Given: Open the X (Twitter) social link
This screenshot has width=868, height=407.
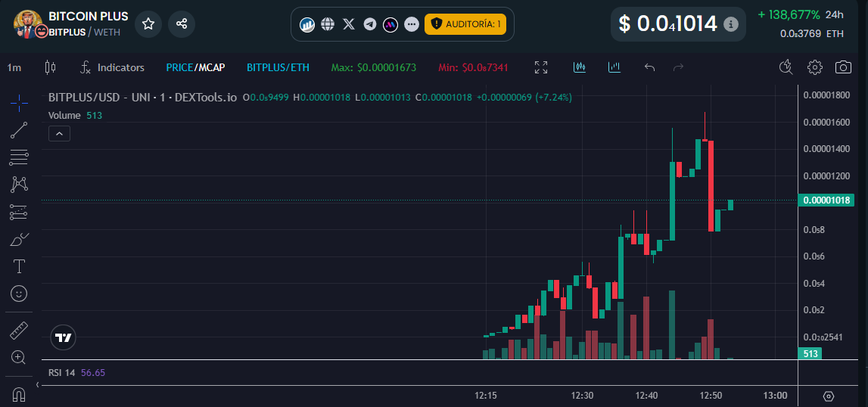Looking at the screenshot, I should point(348,23).
